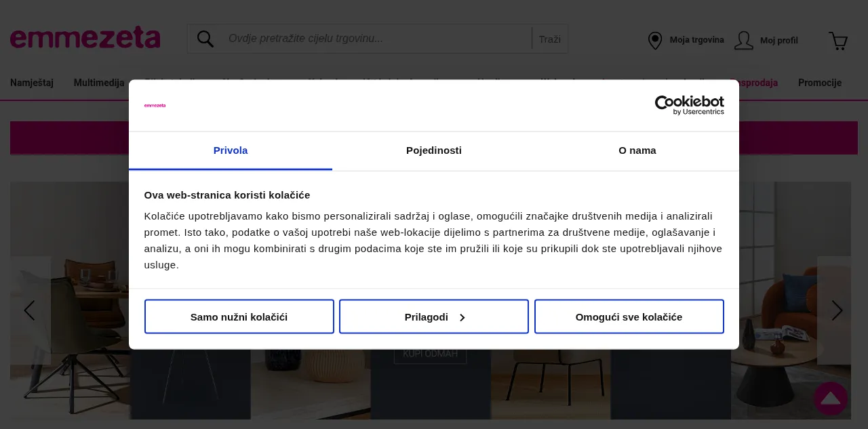Select the O nama tab
868x429 pixels.
(x=637, y=150)
